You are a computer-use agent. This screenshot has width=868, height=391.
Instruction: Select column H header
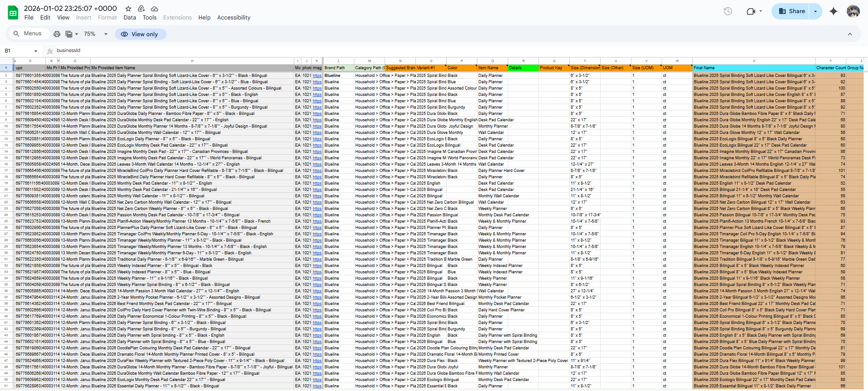click(192, 61)
